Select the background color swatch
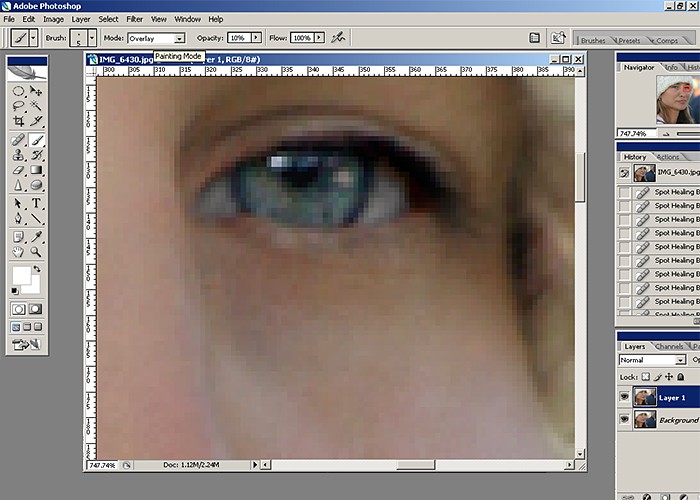Image resolution: width=700 pixels, height=500 pixels. point(35,286)
